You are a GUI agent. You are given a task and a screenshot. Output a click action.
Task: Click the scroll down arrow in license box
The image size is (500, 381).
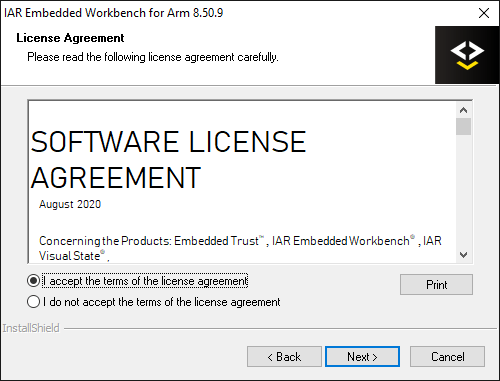coord(463,255)
